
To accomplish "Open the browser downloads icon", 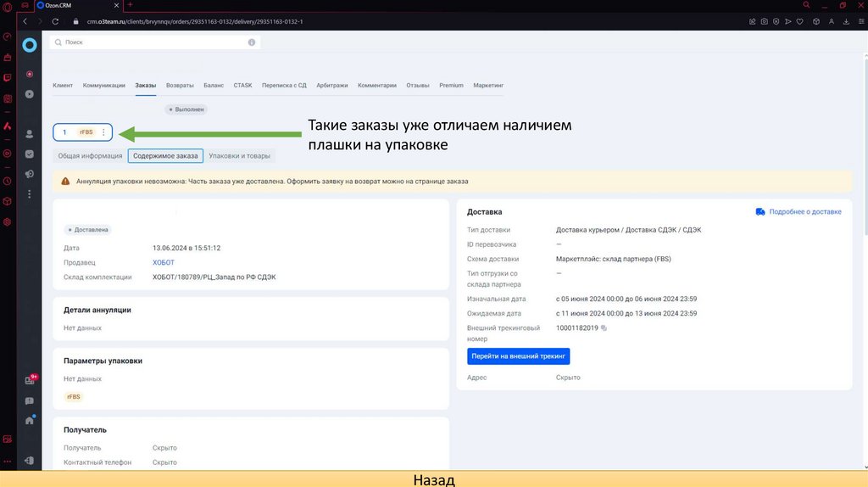I will [847, 21].
